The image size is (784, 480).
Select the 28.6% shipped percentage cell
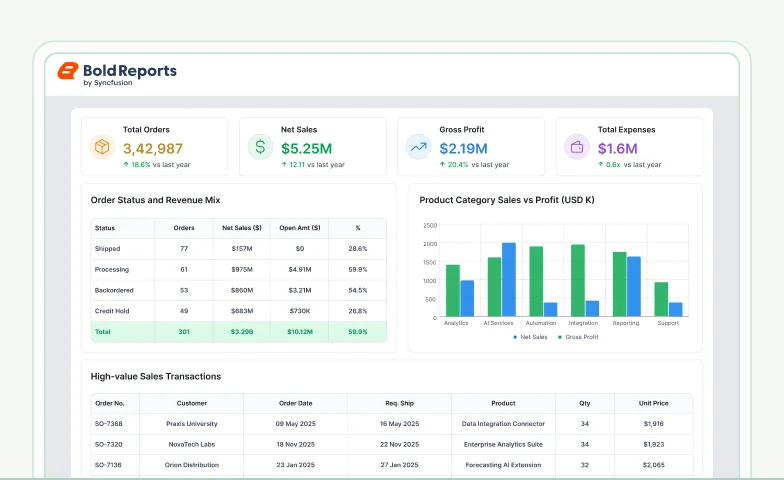(358, 248)
